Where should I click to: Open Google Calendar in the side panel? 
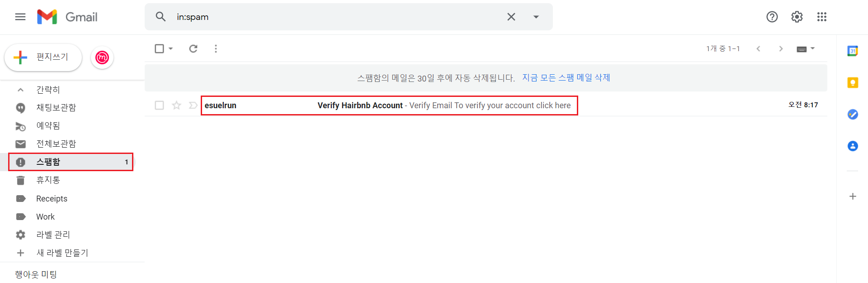(853, 51)
